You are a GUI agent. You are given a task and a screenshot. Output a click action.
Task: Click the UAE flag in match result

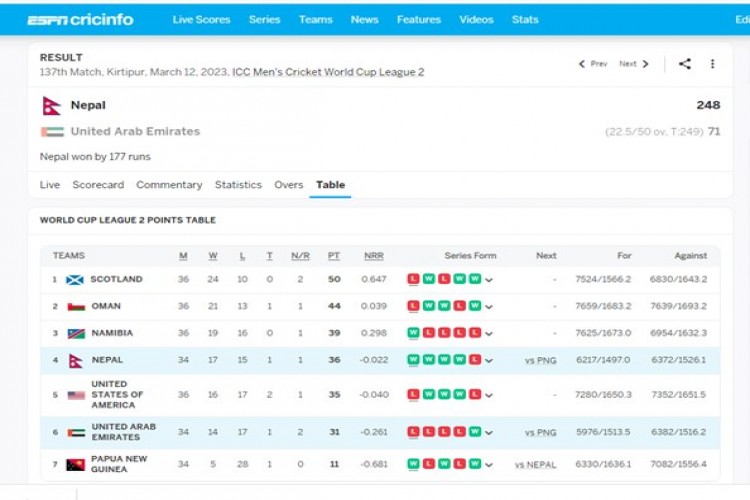pyautogui.click(x=52, y=132)
